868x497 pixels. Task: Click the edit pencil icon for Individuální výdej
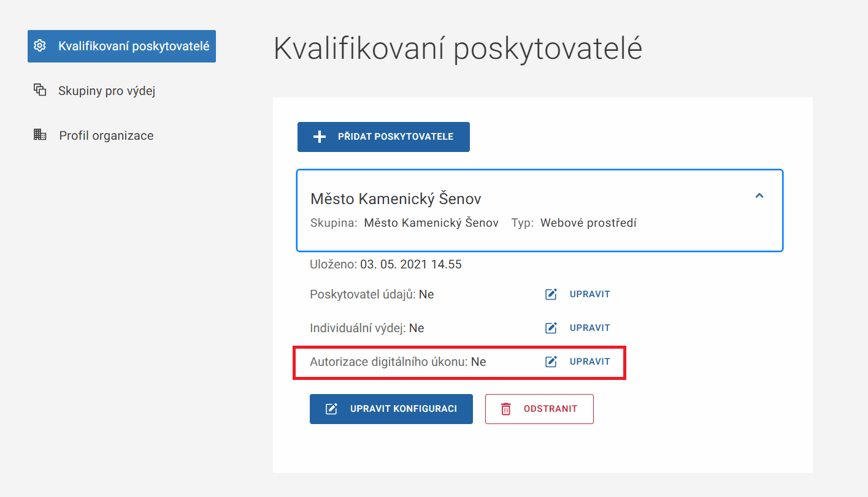[x=551, y=328]
